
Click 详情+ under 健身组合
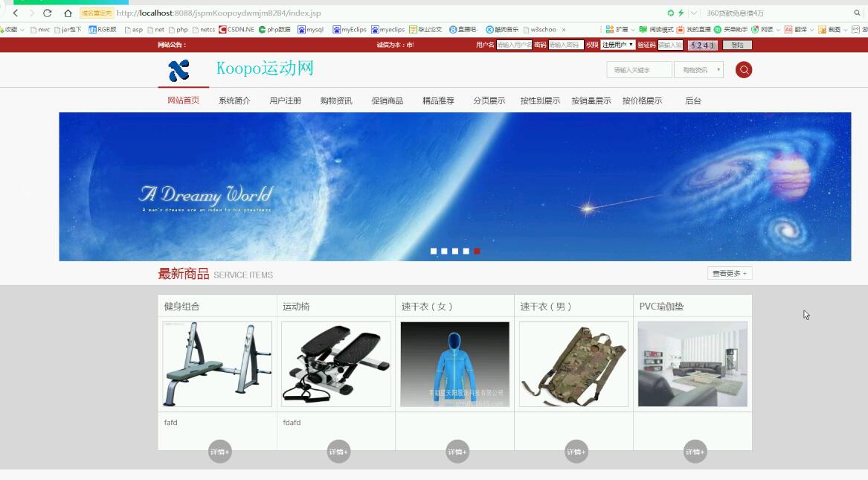pos(219,452)
